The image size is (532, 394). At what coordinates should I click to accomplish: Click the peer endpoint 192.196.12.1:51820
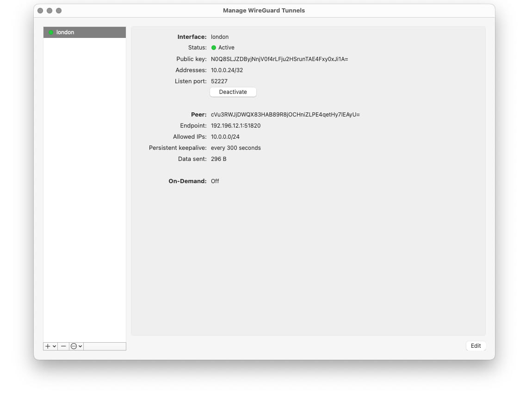(236, 125)
